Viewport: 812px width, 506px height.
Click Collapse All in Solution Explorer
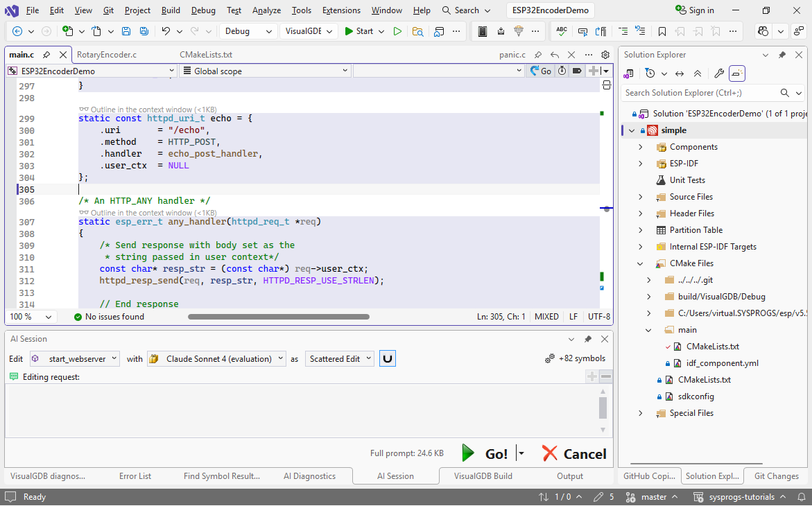coord(698,73)
